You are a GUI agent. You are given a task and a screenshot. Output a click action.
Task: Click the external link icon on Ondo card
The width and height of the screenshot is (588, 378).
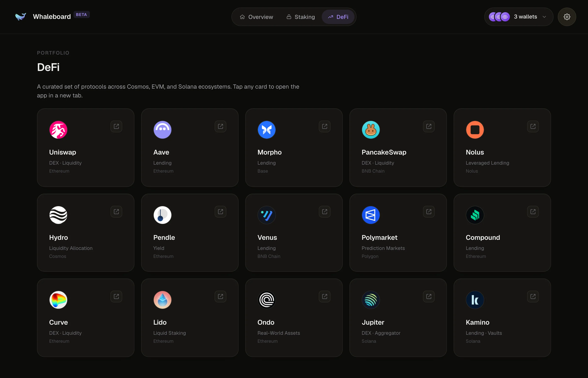point(324,297)
